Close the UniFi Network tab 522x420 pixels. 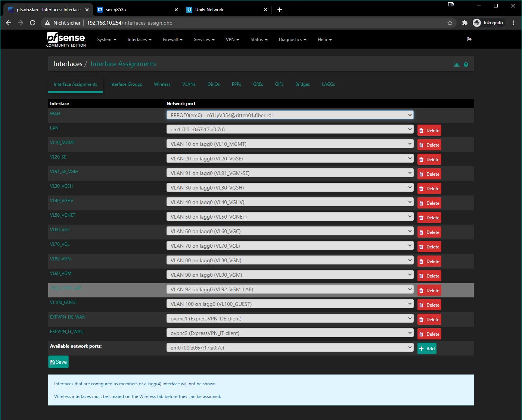265,10
